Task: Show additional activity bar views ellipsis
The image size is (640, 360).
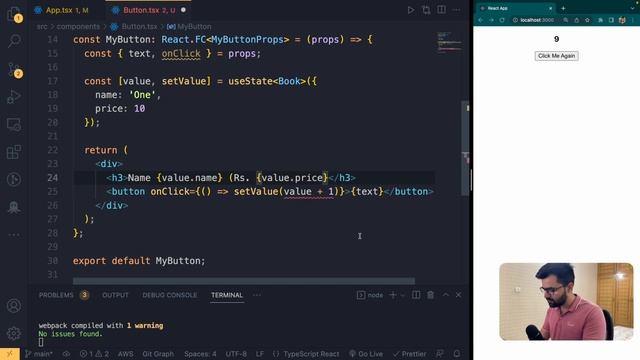Action: coord(14,235)
